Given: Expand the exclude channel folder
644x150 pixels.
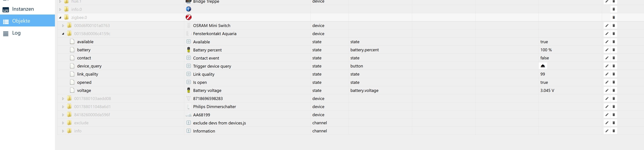Looking at the screenshot, I should 63,123.
